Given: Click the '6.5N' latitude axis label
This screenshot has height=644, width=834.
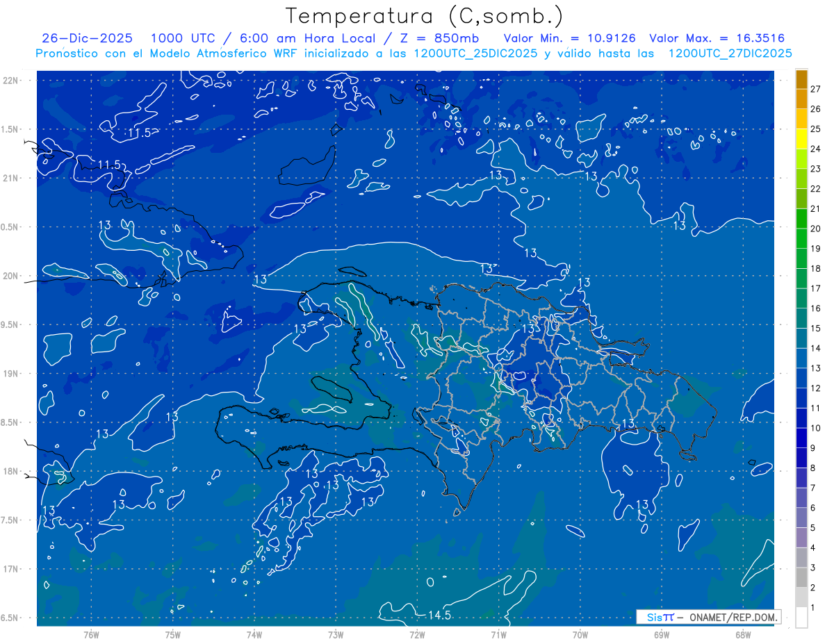Looking at the screenshot, I should [10, 618].
